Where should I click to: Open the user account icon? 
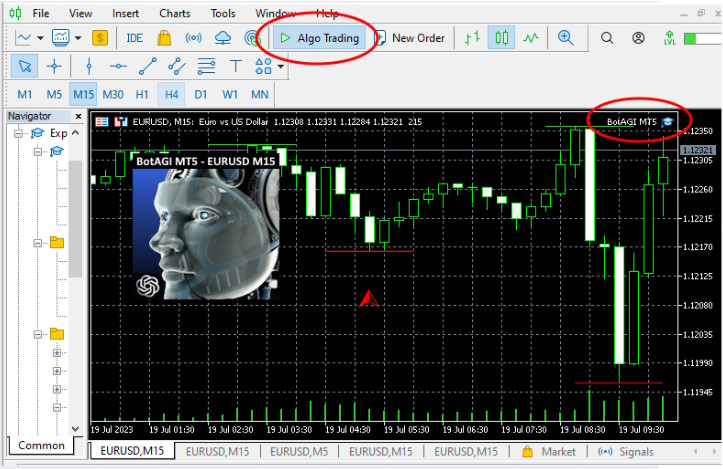coord(638,38)
